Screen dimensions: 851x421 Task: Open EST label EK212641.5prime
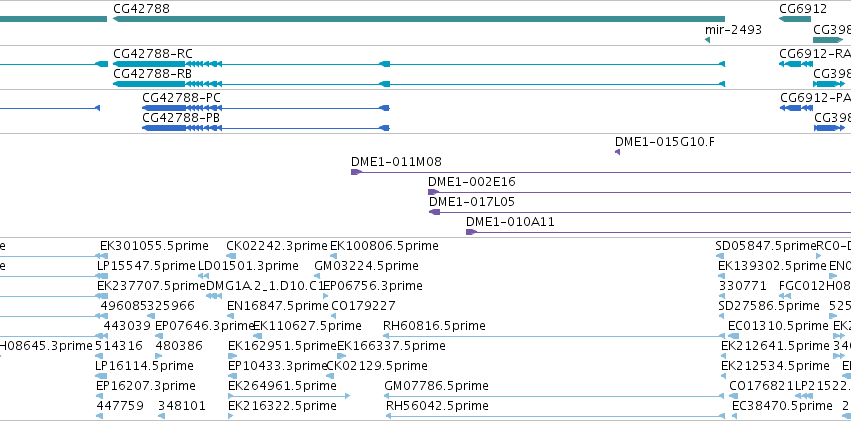coord(775,345)
